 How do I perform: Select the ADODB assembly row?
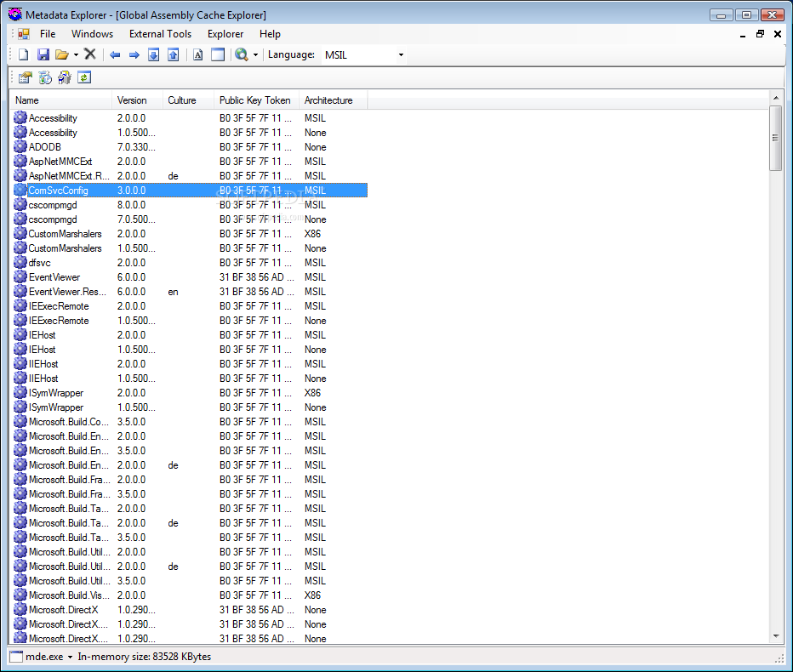(x=189, y=146)
